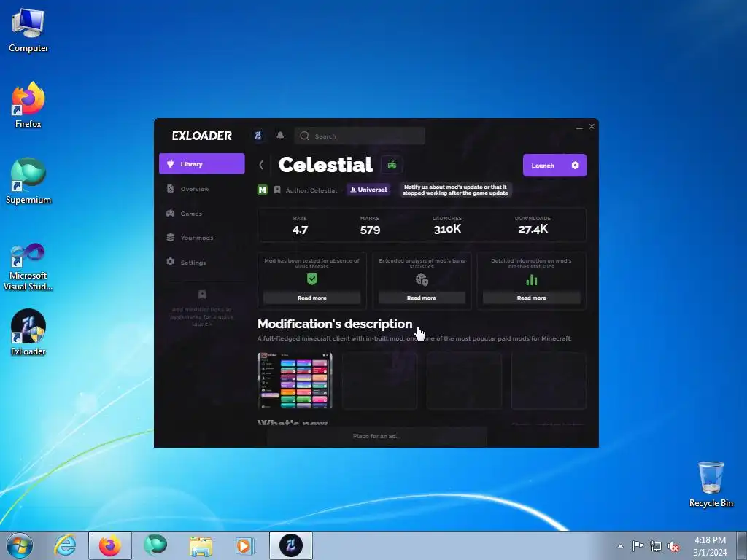This screenshot has width=747, height=560.
Task: Select the ExLoader desktop shortcut
Action: click(28, 332)
